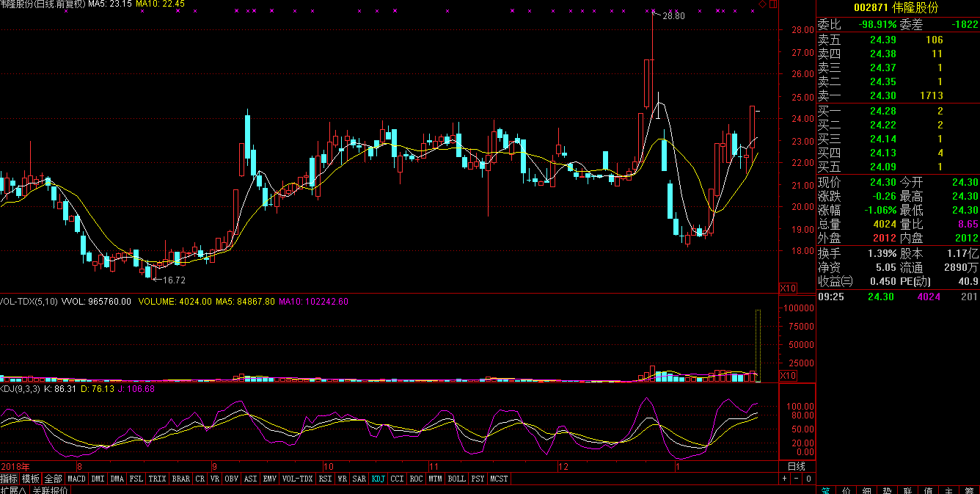Switch indicator to DMA
The image size is (980, 494).
point(117,479)
